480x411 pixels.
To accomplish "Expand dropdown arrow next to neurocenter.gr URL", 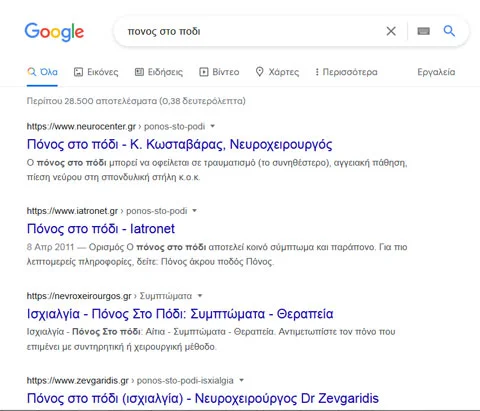I will click(x=212, y=126).
